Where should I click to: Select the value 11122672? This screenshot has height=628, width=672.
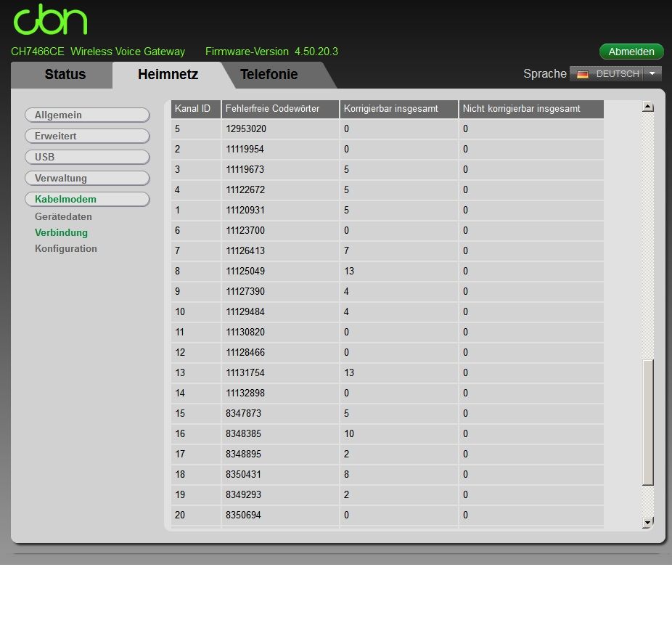pos(245,190)
